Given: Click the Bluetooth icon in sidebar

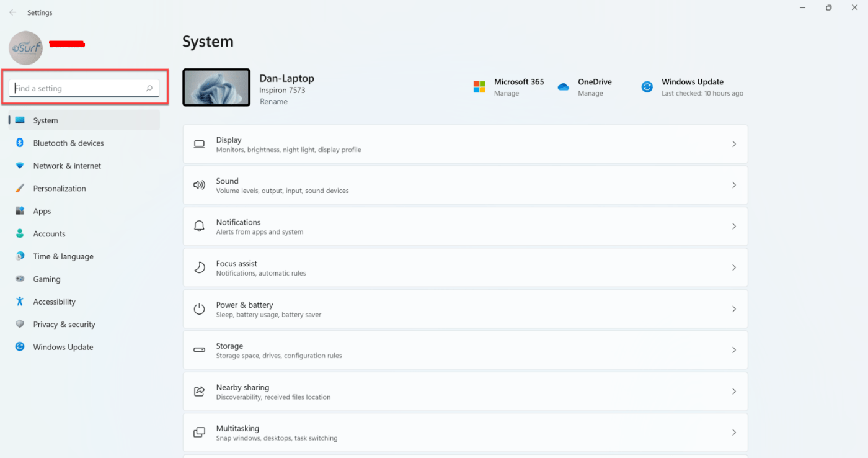Looking at the screenshot, I should [20, 143].
